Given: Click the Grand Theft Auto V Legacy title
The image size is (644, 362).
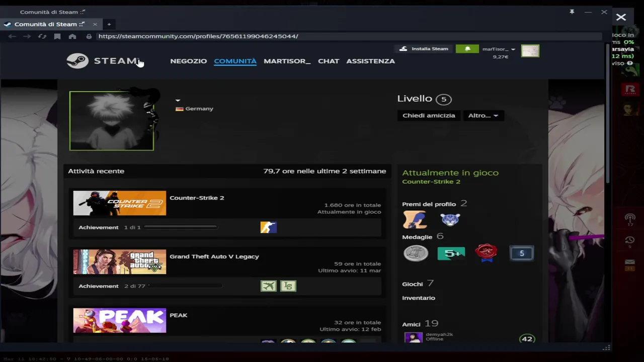Looking at the screenshot, I should [214, 256].
